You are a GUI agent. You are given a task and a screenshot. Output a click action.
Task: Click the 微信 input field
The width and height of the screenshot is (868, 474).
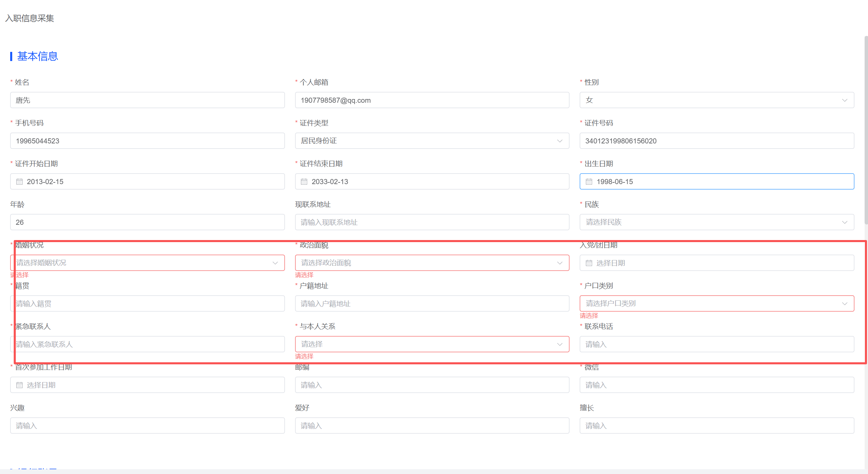coord(716,385)
